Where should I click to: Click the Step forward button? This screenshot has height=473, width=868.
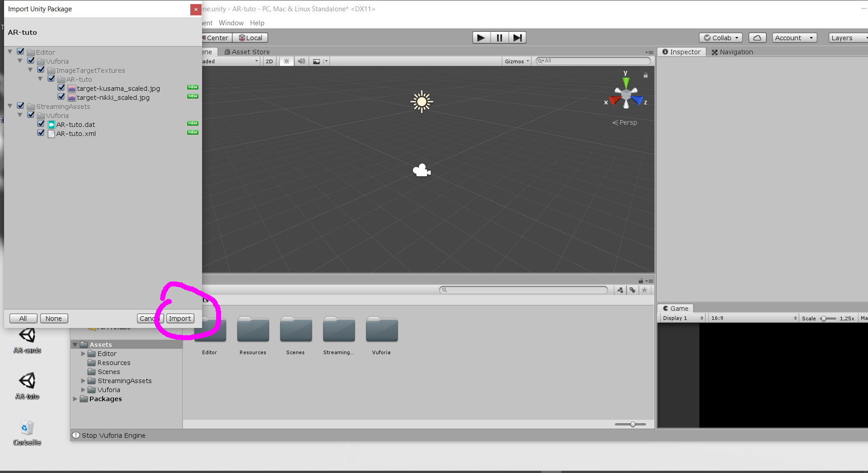coord(517,38)
